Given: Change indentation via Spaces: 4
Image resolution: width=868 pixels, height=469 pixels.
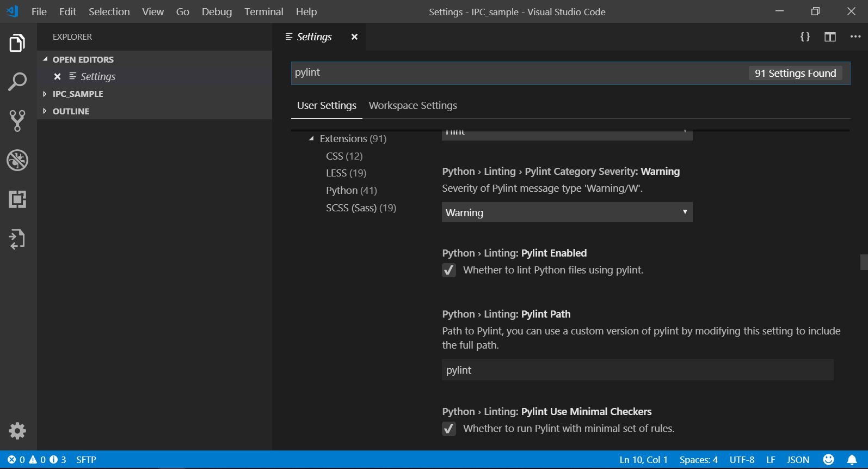Looking at the screenshot, I should coord(699,460).
